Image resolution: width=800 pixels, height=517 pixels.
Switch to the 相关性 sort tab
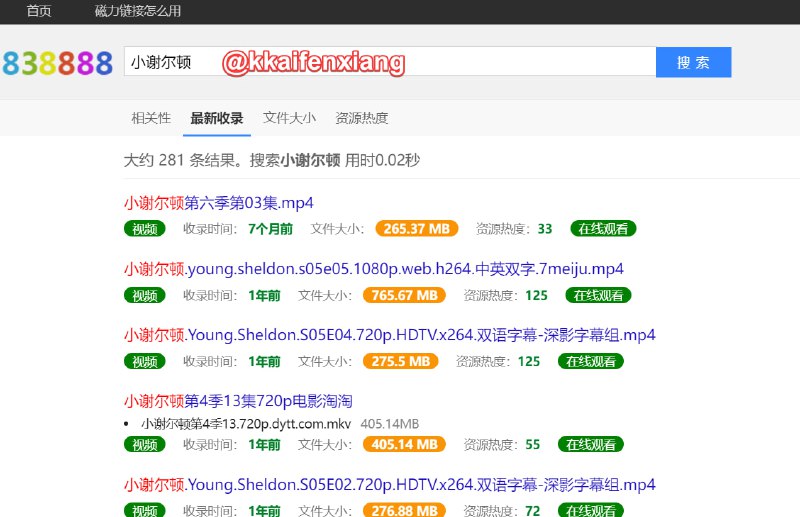coord(151,118)
